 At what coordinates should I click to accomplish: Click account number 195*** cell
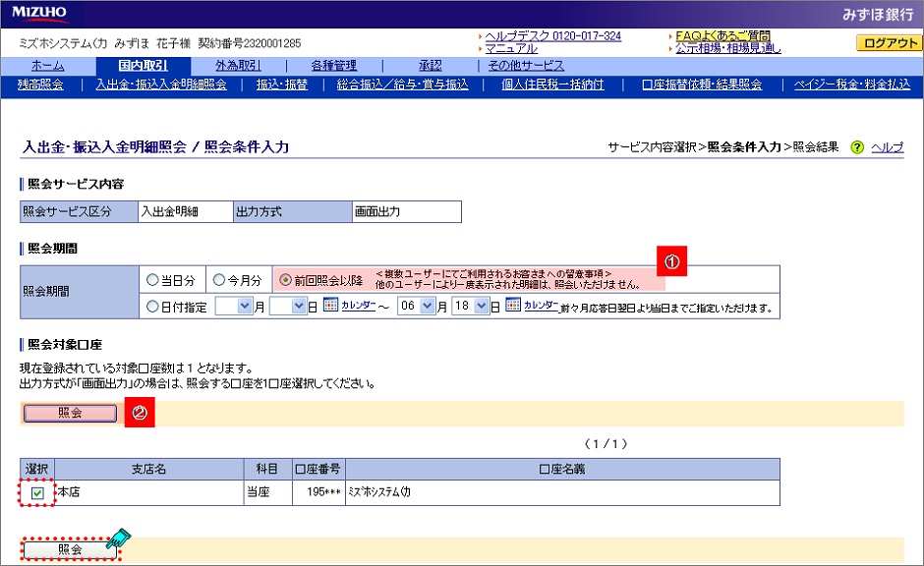coord(318,493)
